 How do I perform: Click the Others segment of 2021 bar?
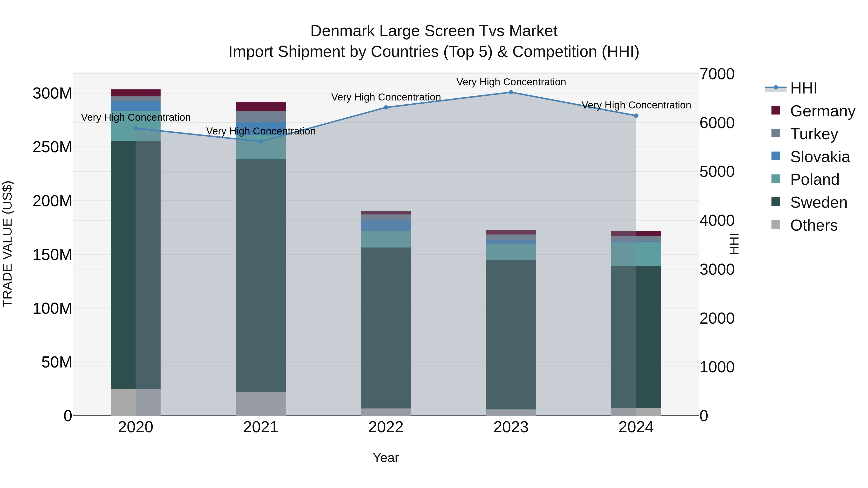click(x=261, y=404)
